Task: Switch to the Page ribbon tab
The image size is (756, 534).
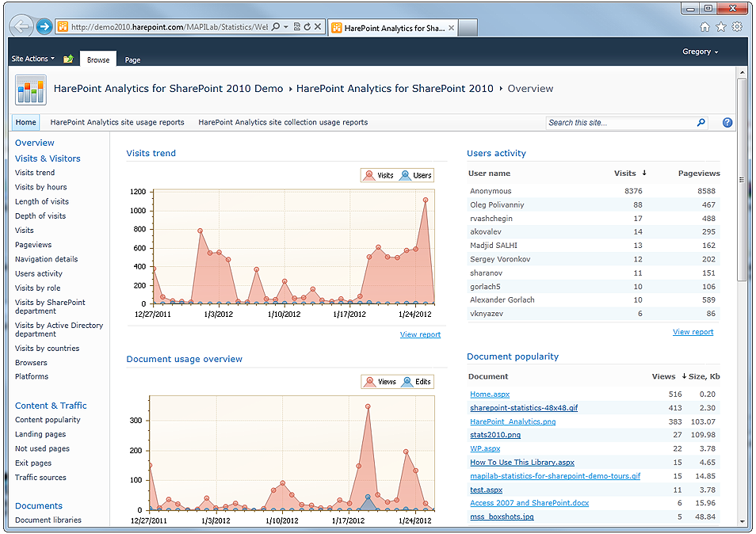Action: pyautogui.click(x=132, y=60)
